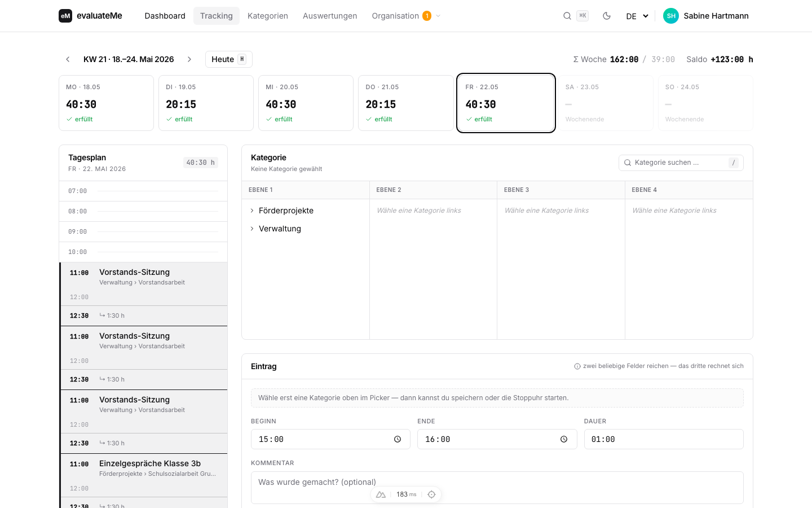Go to next week arrow

click(x=189, y=59)
